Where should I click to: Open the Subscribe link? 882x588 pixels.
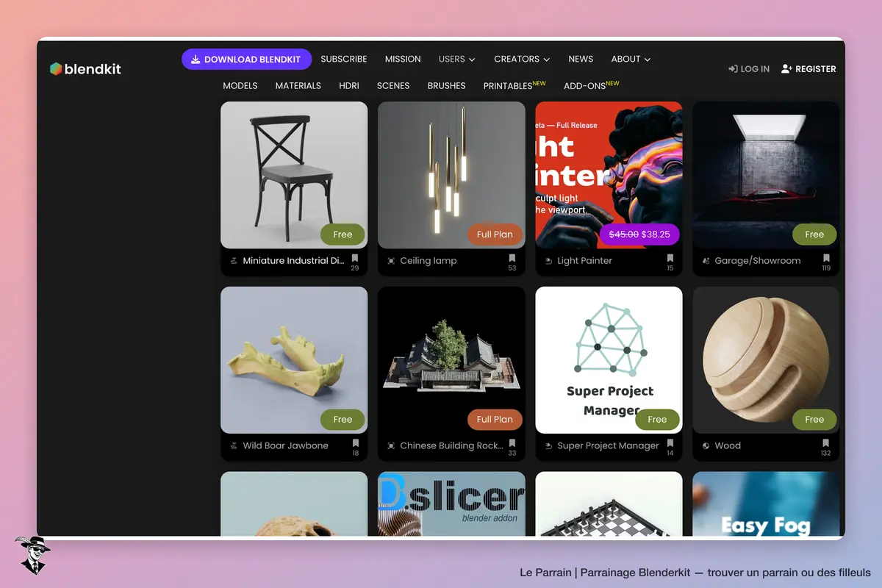344,59
